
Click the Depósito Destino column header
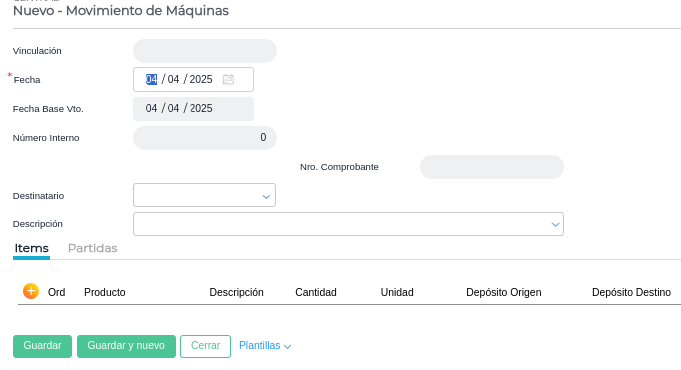[x=631, y=292]
